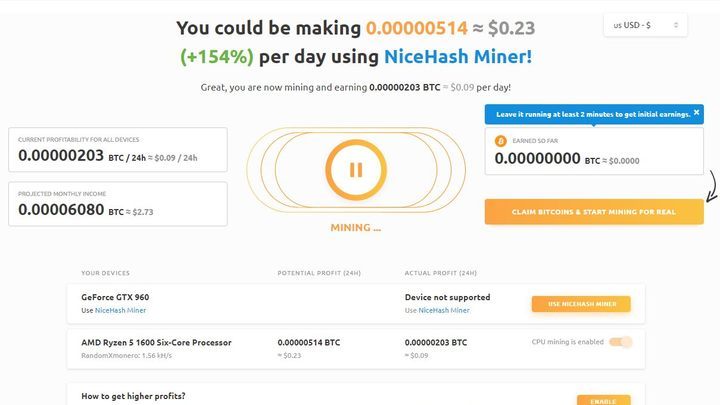Toggle the CPU mining enabled switch
The width and height of the screenshot is (720, 405).
tap(621, 342)
